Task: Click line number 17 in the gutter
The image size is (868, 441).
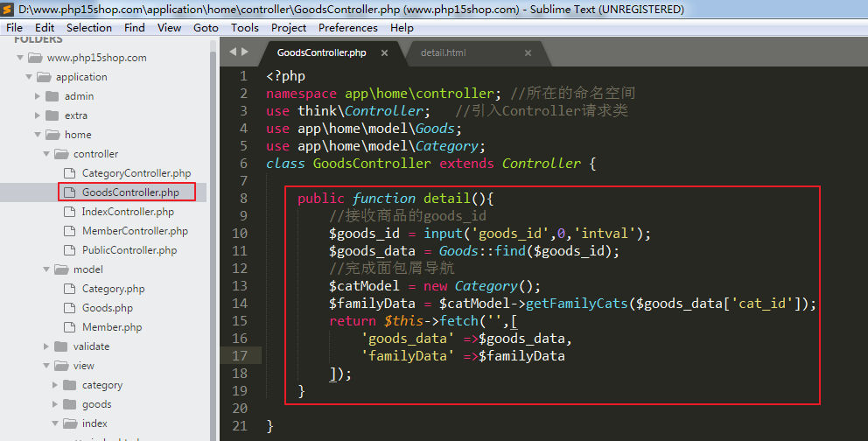Action: 240,356
